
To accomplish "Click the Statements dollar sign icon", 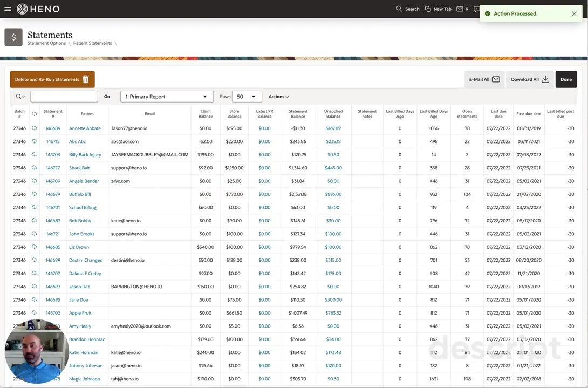I will (13, 37).
